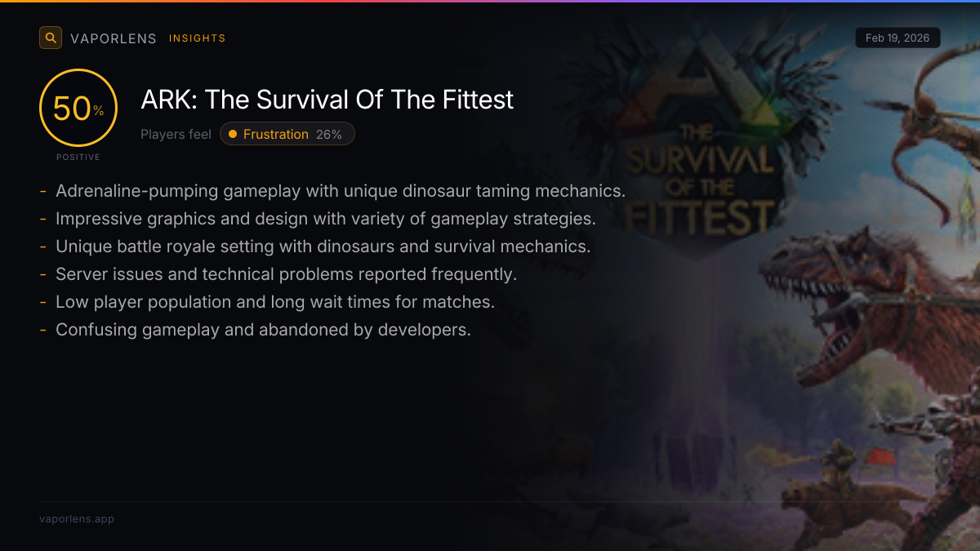Select the confusing gameplay insight line
The image size is (980, 551).
(263, 330)
